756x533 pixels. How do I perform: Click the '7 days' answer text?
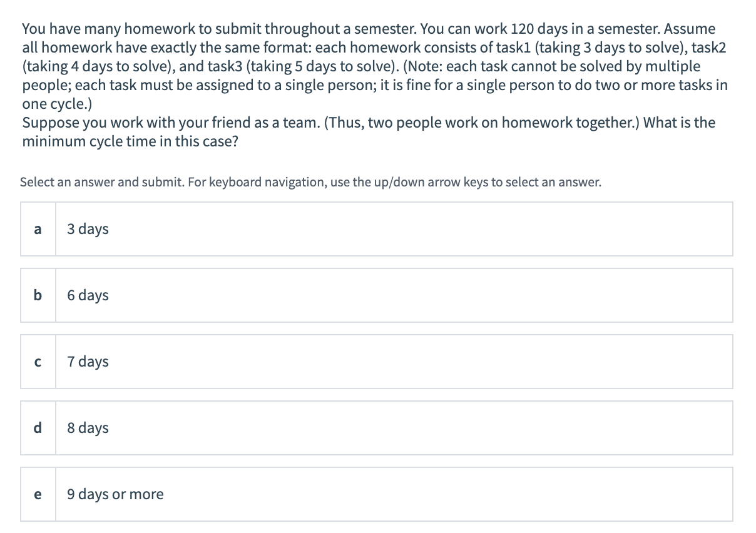point(88,362)
